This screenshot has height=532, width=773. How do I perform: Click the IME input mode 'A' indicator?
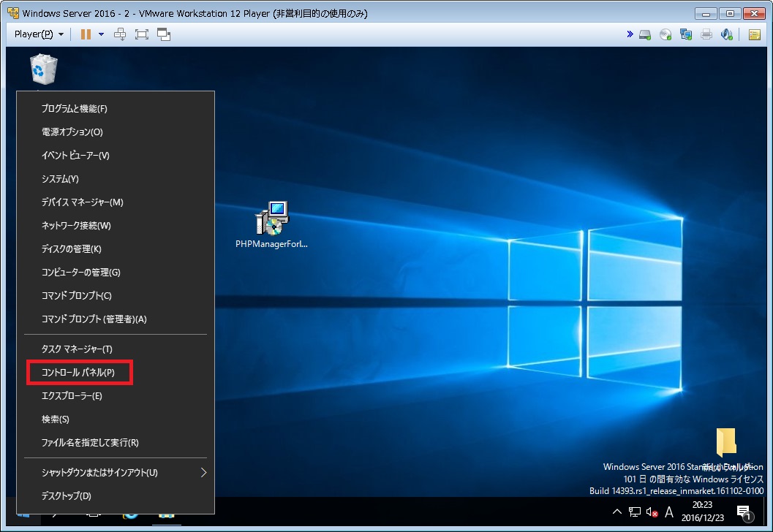[669, 512]
